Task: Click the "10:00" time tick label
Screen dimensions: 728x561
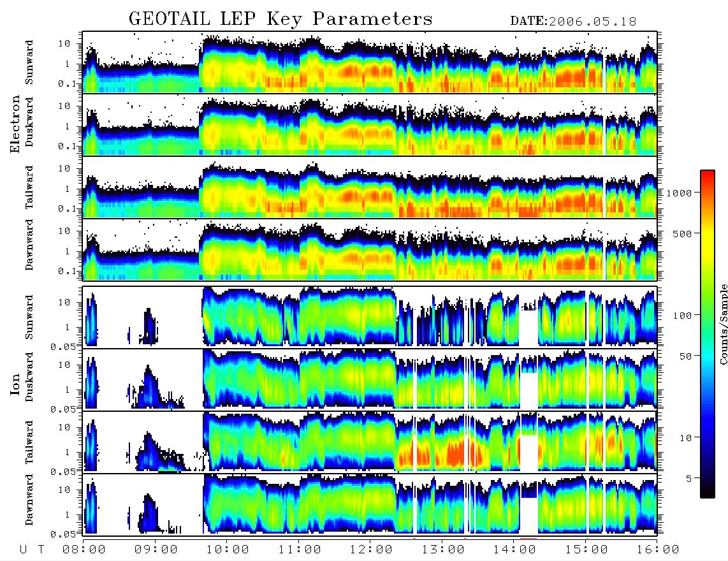Action: tap(228, 550)
